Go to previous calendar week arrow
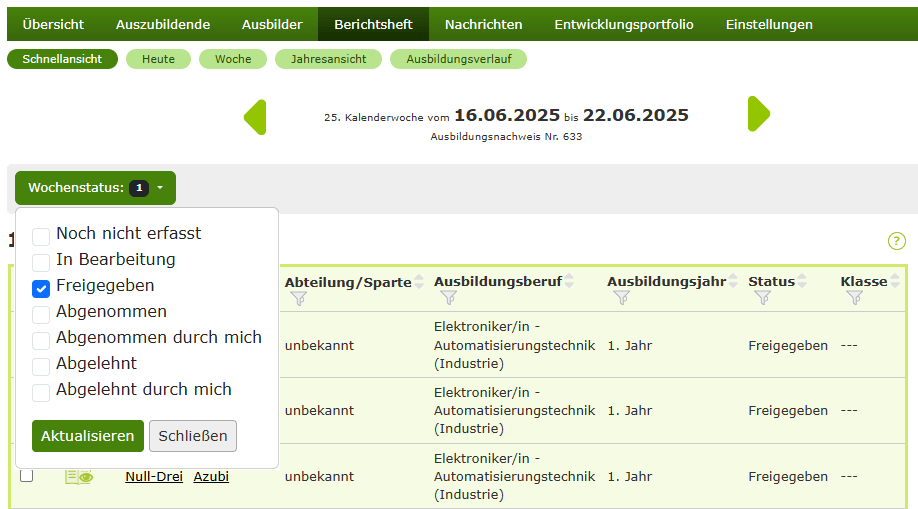Viewport: 918px width, 509px height. click(256, 117)
